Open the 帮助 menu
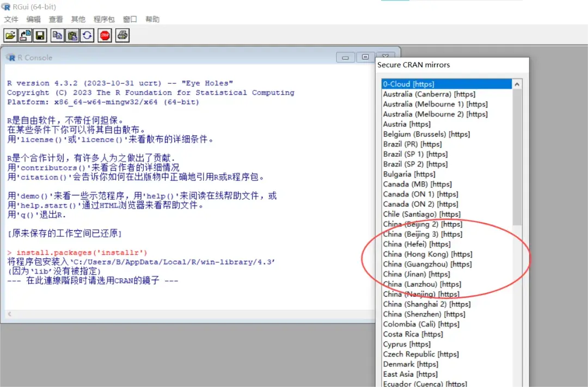 click(x=151, y=19)
